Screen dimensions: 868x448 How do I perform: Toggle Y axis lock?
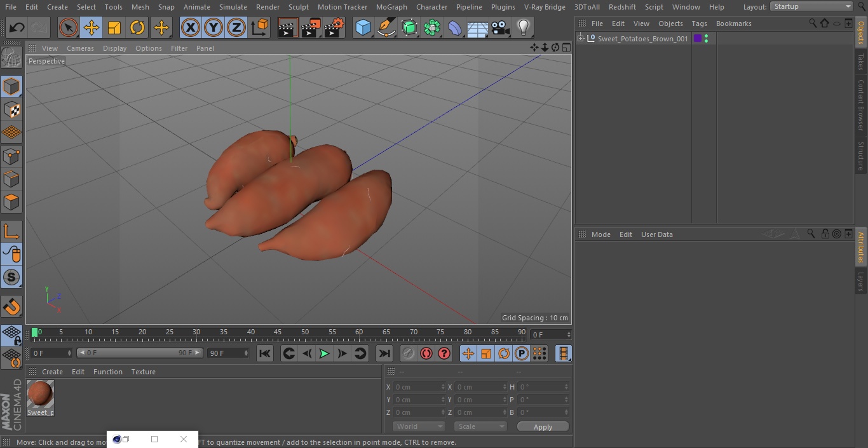[214, 27]
